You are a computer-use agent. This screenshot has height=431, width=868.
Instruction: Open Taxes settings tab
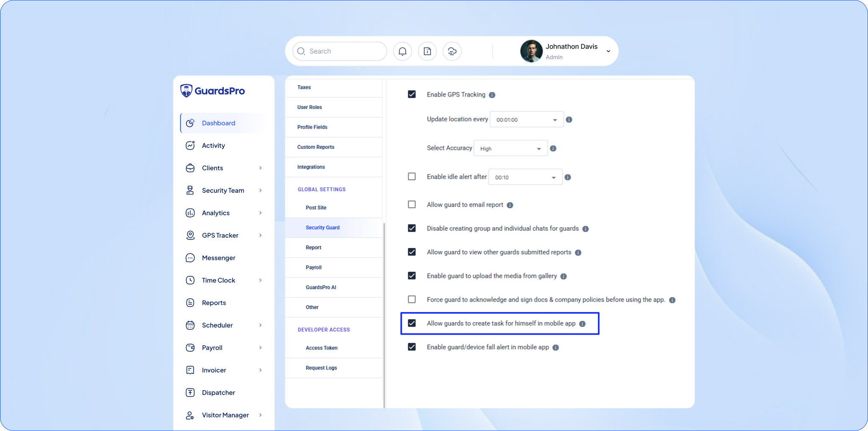click(x=334, y=87)
